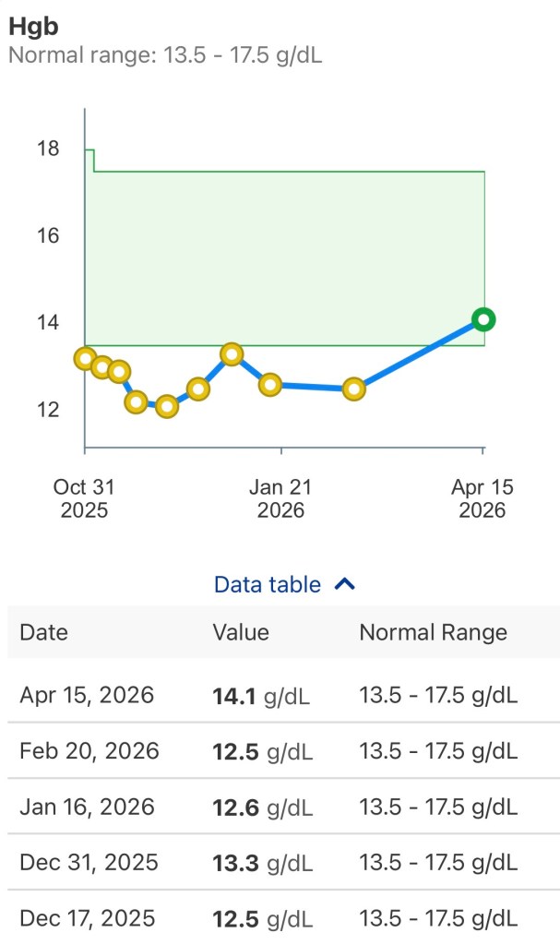Screen dimensions: 560x945
Task: Click the Jan 16 yellow marker
Action: (x=268, y=384)
